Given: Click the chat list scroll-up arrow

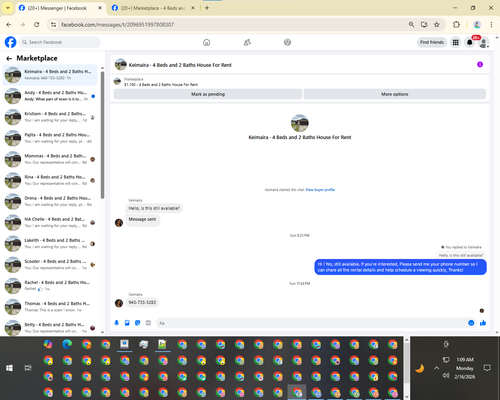Looking at the screenshot, I should pos(102,68).
